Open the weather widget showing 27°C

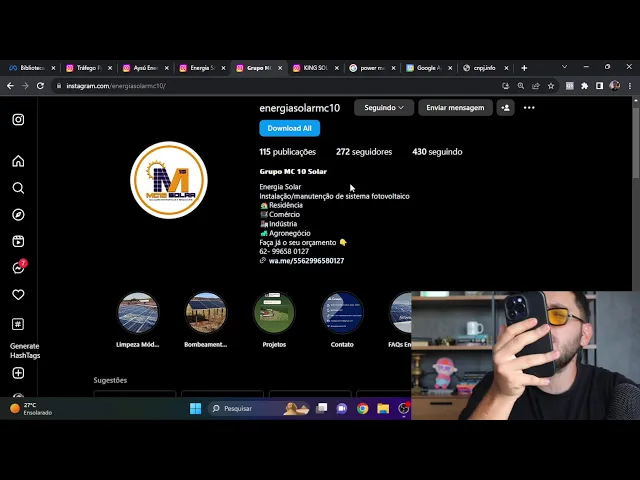point(32,409)
